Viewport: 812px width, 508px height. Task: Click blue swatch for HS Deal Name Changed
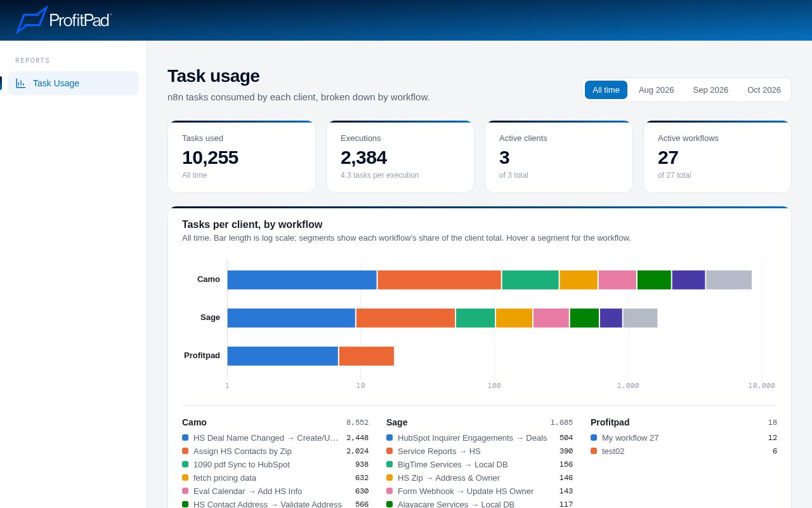pyautogui.click(x=185, y=438)
